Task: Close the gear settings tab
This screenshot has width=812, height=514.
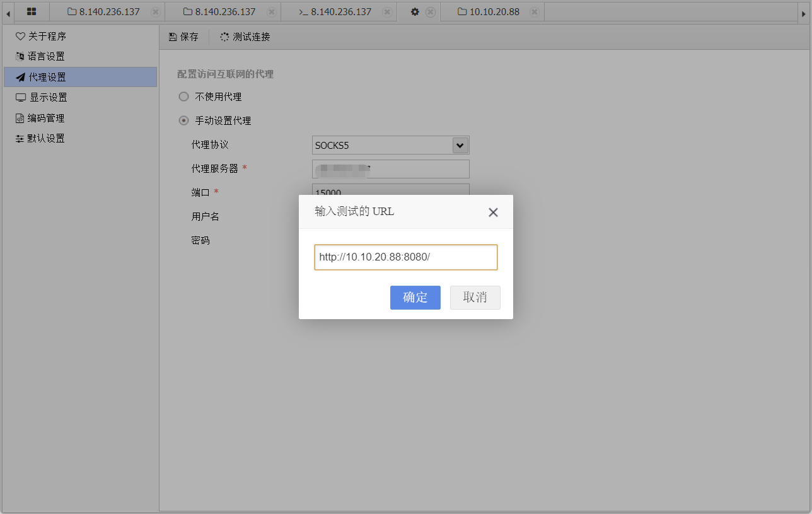Action: pos(431,12)
